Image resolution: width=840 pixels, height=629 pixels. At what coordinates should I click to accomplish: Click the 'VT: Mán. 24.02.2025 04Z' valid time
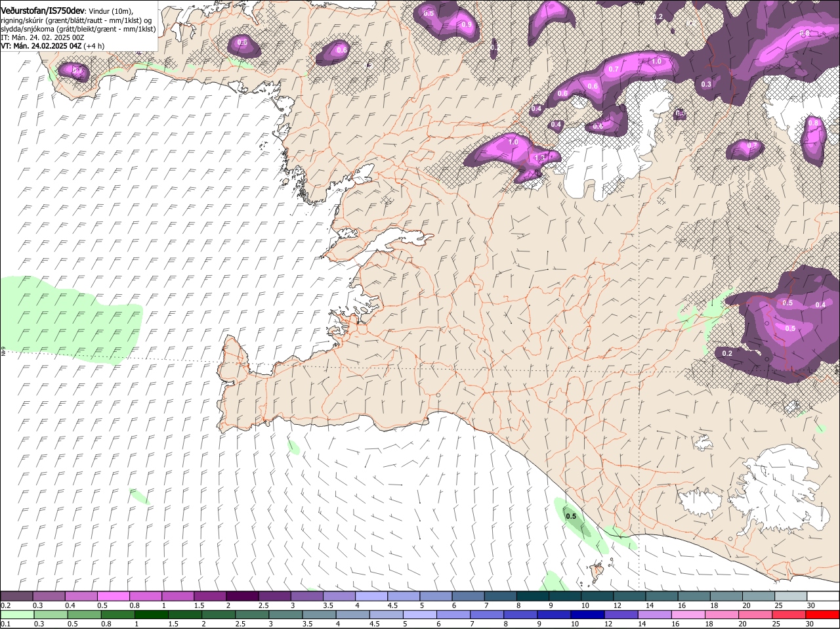click(41, 46)
